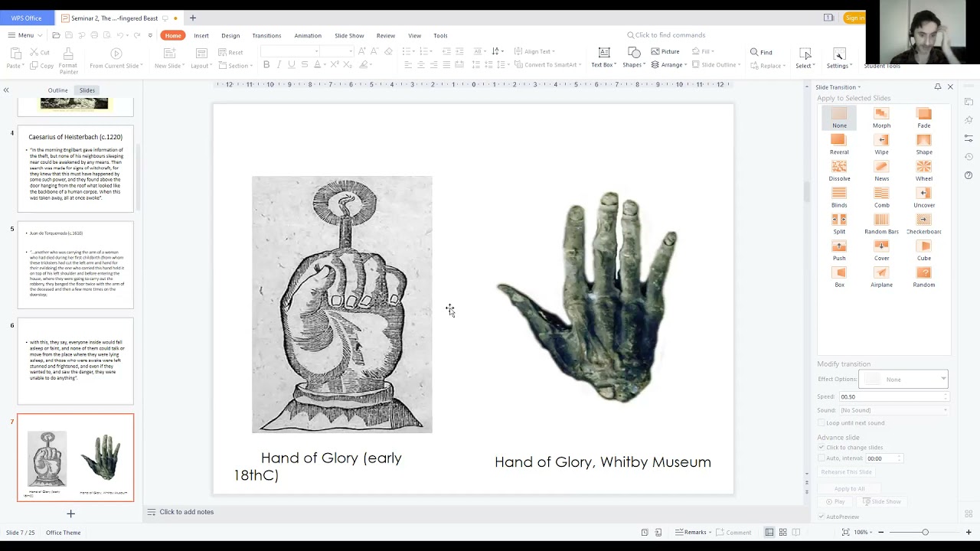Choose the Checkerboard transition
The width and height of the screenshot is (980, 551).
924,223
